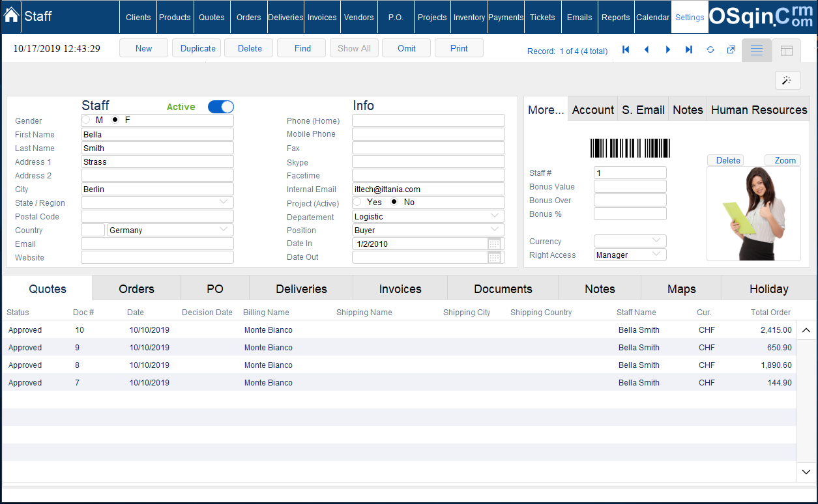
Task: Open the Tickets module
Action: 542,17
